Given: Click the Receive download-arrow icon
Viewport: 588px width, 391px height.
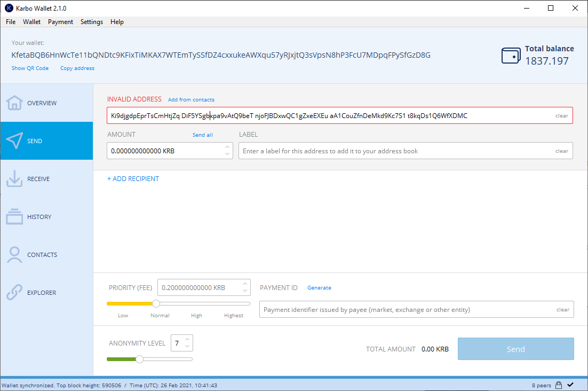Looking at the screenshot, I should 14,178.
